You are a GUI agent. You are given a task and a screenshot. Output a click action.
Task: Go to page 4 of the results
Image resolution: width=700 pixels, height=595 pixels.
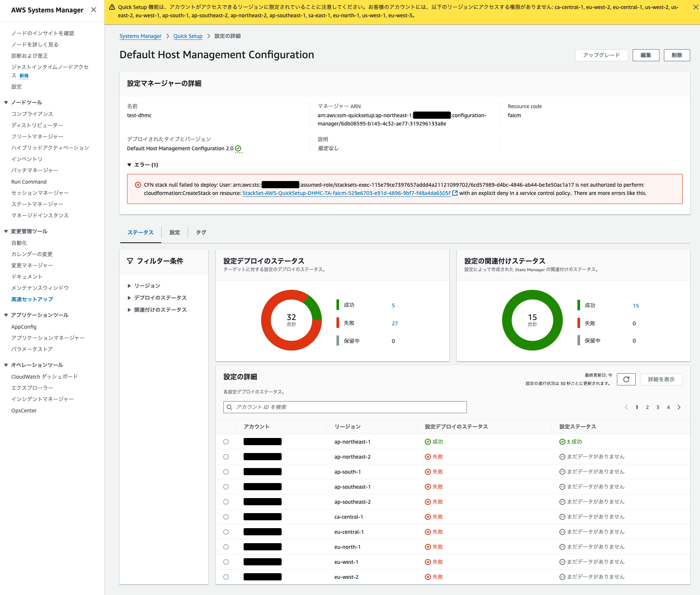[668, 407]
